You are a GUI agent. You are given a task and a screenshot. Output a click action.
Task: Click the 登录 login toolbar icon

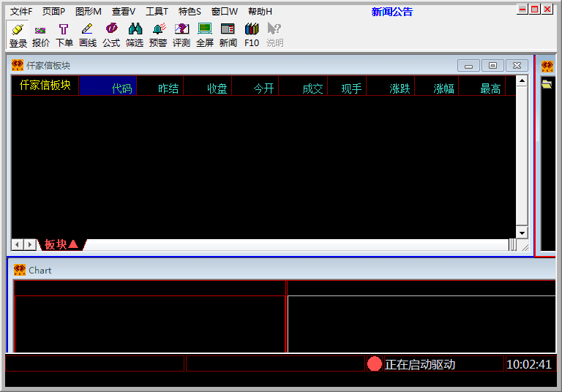(18, 34)
